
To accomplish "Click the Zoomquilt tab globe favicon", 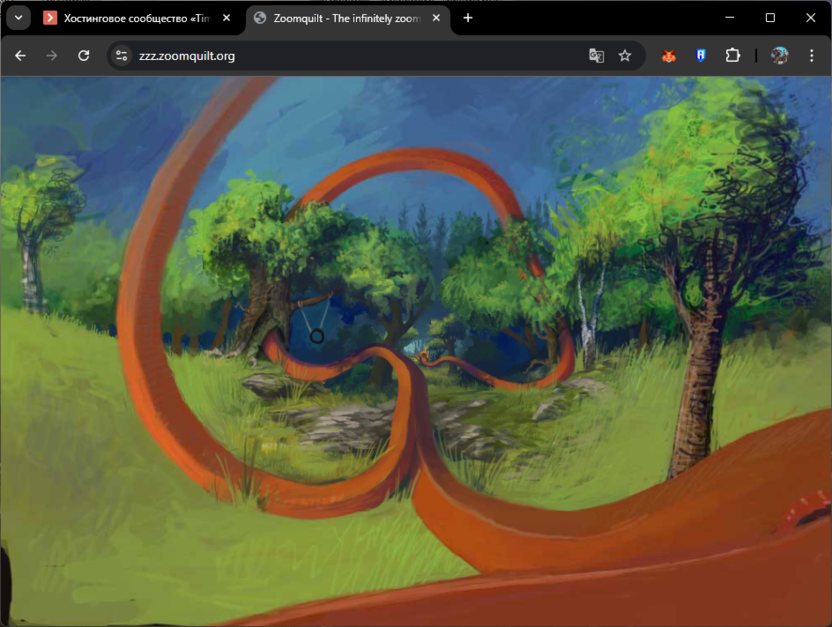I will tap(260, 18).
